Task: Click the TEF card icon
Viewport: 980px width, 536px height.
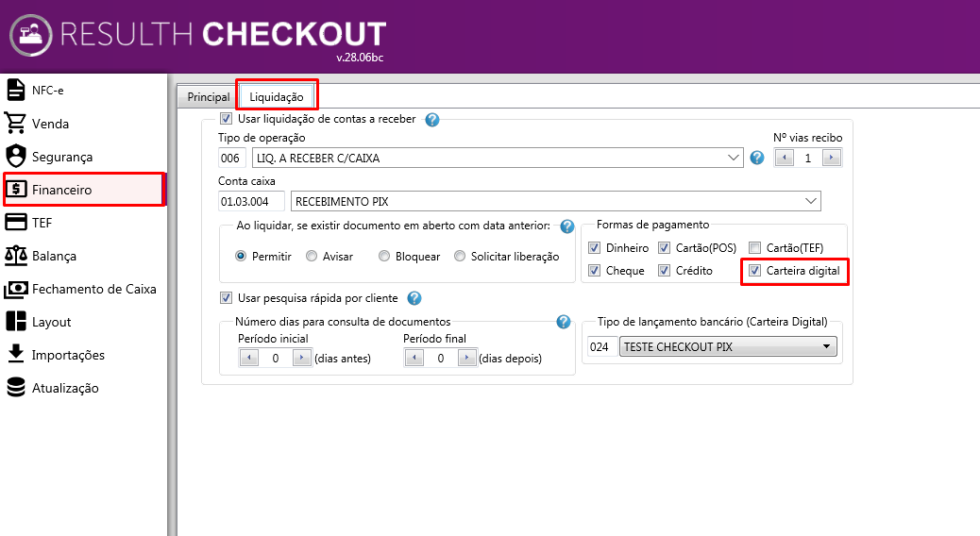Action: pyautogui.click(x=16, y=223)
